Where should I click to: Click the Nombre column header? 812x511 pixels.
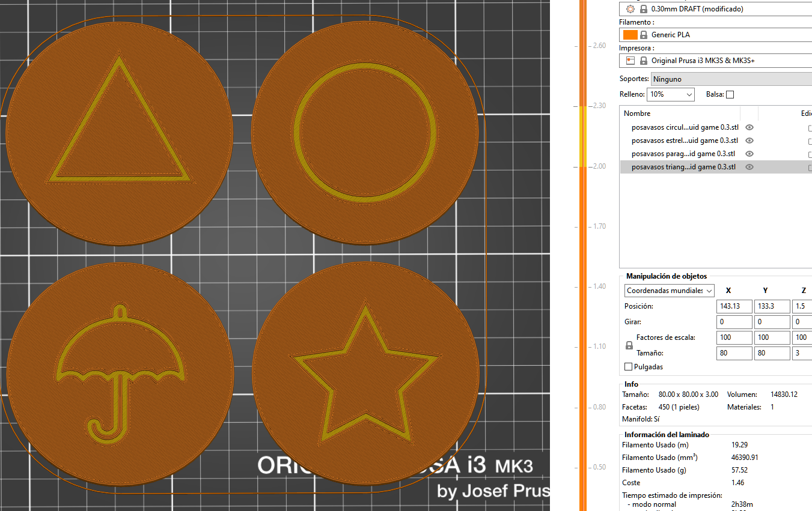coord(680,113)
